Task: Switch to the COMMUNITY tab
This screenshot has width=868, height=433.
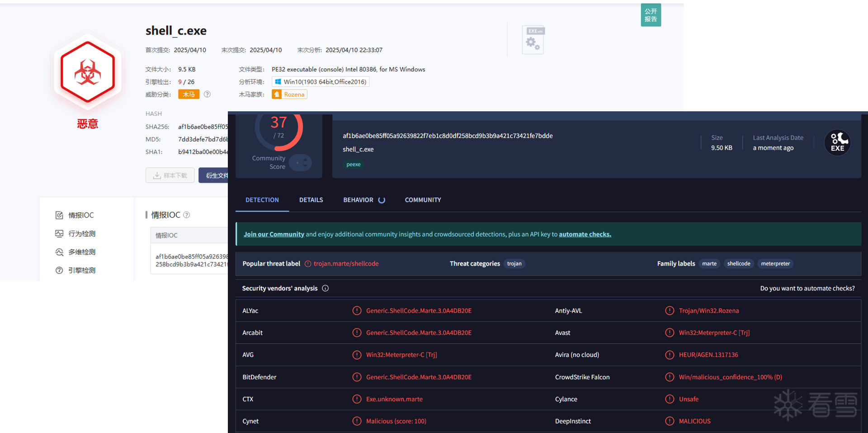Action: [x=423, y=200]
